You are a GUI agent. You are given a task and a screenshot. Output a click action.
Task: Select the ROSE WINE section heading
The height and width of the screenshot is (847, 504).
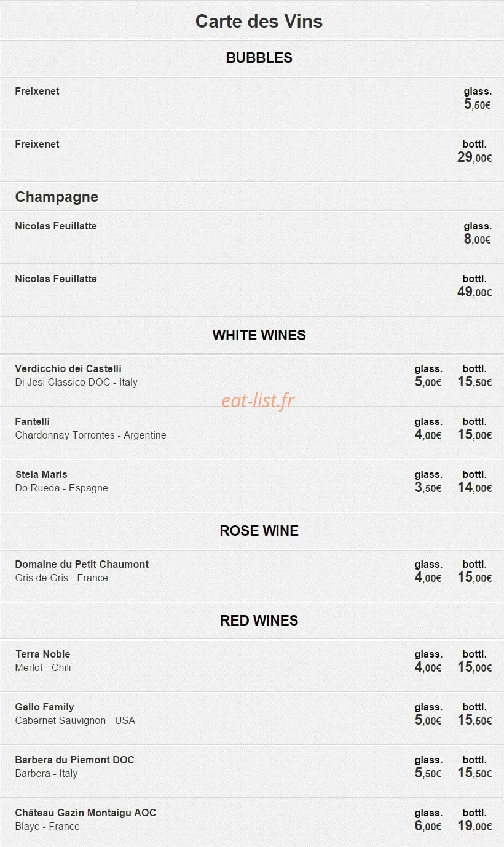(x=259, y=531)
